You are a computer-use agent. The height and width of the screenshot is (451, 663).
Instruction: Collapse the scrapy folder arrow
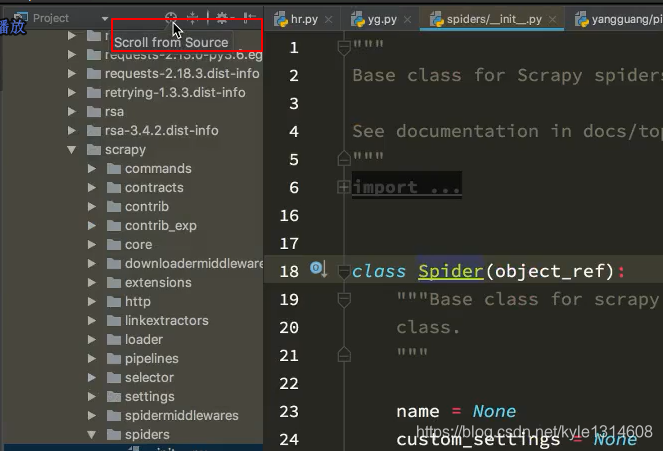72,150
